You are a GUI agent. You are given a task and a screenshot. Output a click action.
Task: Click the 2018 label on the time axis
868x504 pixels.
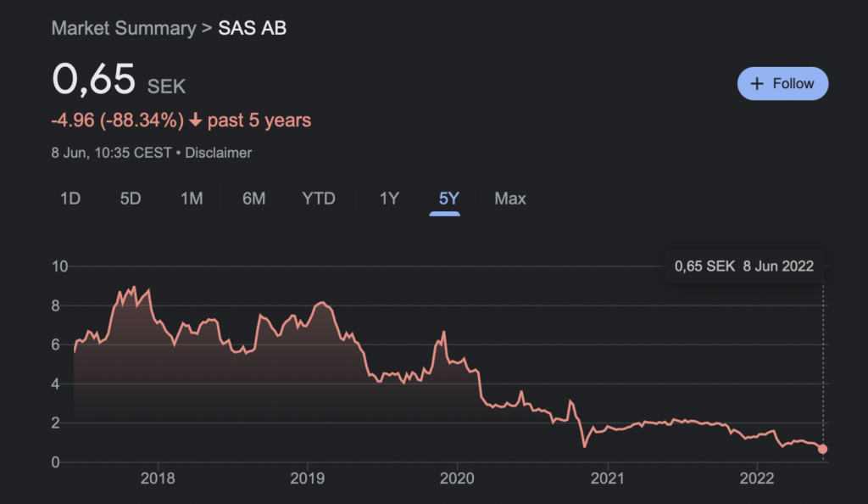(x=158, y=479)
